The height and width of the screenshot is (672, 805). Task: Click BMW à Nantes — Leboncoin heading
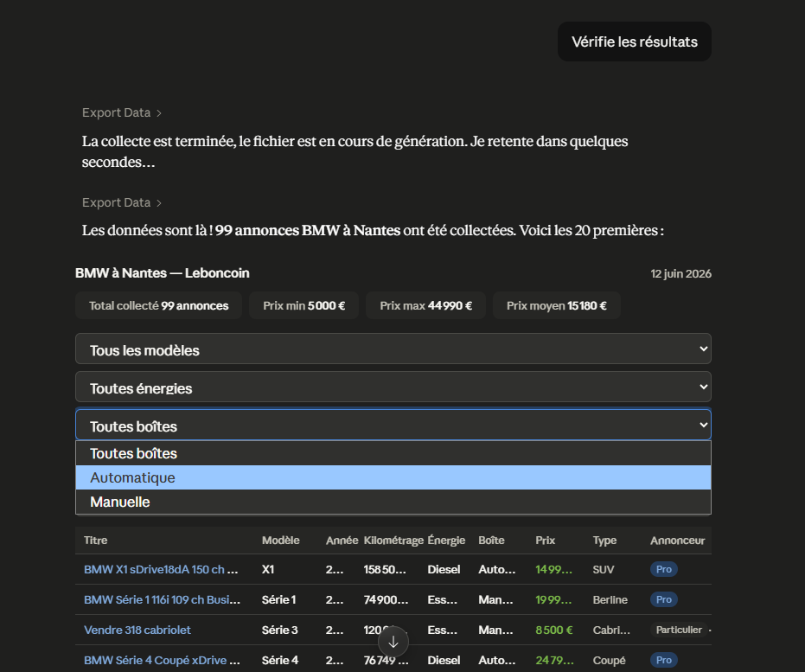[x=163, y=273]
